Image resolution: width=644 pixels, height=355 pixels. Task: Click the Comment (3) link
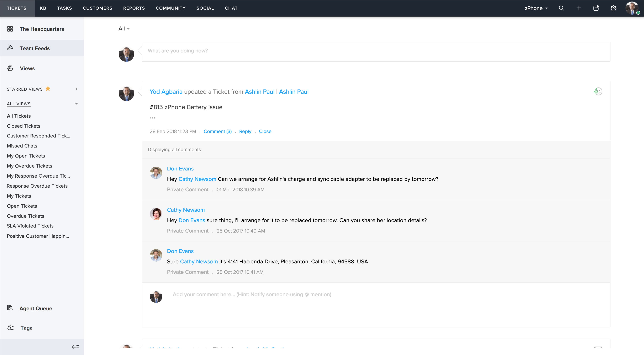click(x=218, y=131)
